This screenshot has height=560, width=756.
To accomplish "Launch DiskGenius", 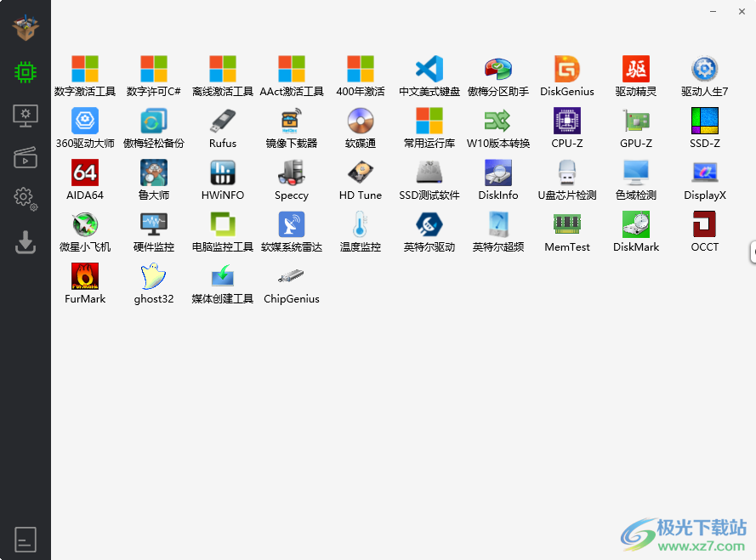I will tap(567, 69).
